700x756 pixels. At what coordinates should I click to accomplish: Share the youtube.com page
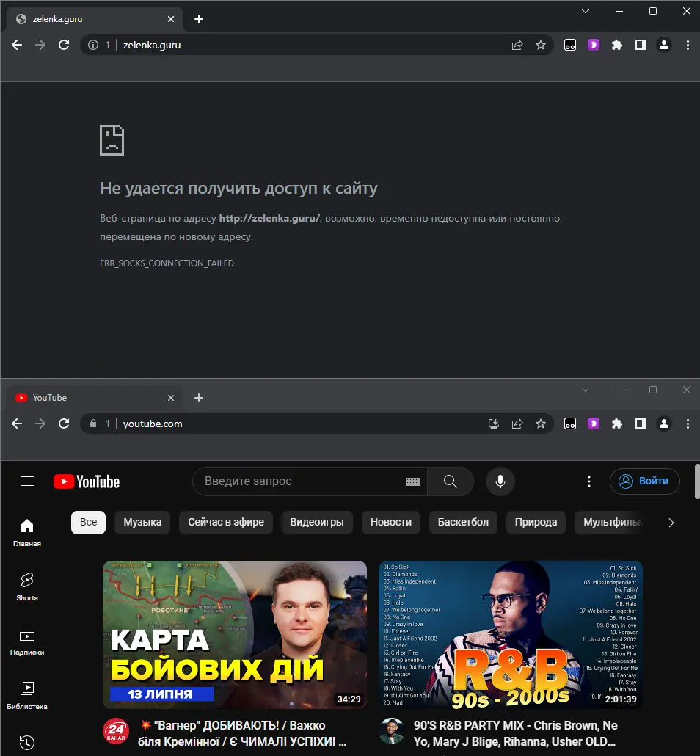[517, 424]
